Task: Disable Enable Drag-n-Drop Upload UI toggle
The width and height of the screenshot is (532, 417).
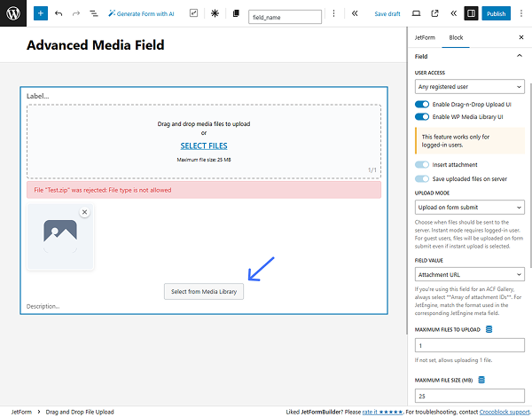Action: pos(422,105)
